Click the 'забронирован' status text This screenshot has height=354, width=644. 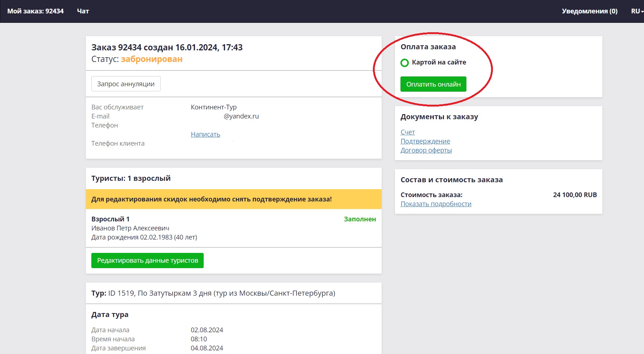(x=151, y=59)
